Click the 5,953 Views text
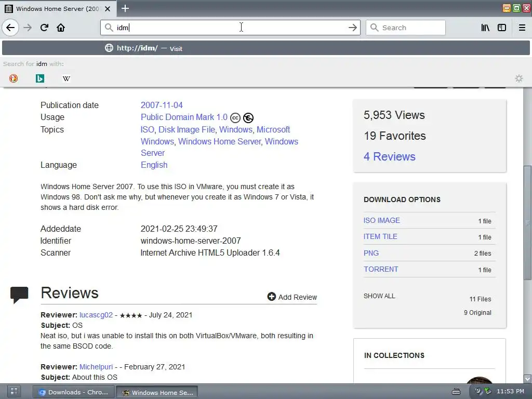This screenshot has width=532, height=399. pos(394,115)
